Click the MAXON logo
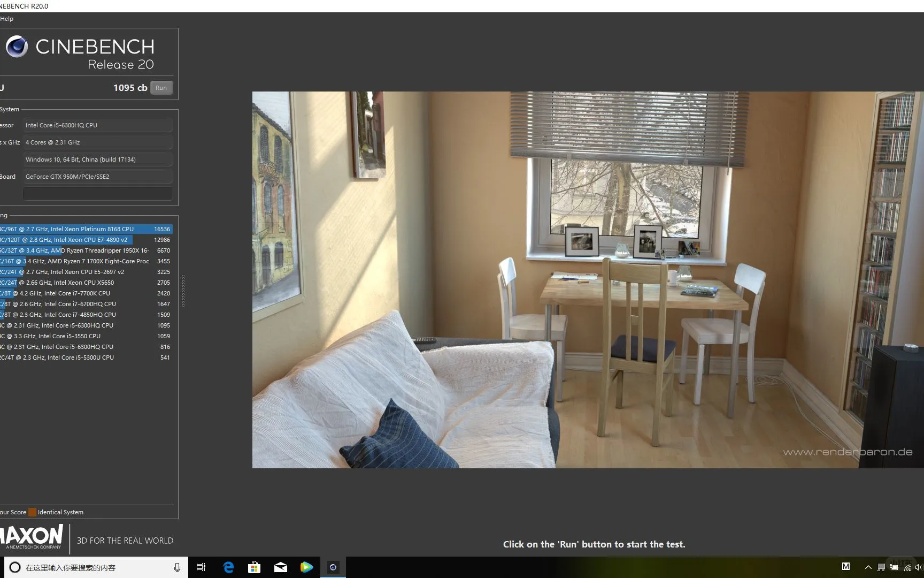This screenshot has width=924, height=578. pos(32,536)
